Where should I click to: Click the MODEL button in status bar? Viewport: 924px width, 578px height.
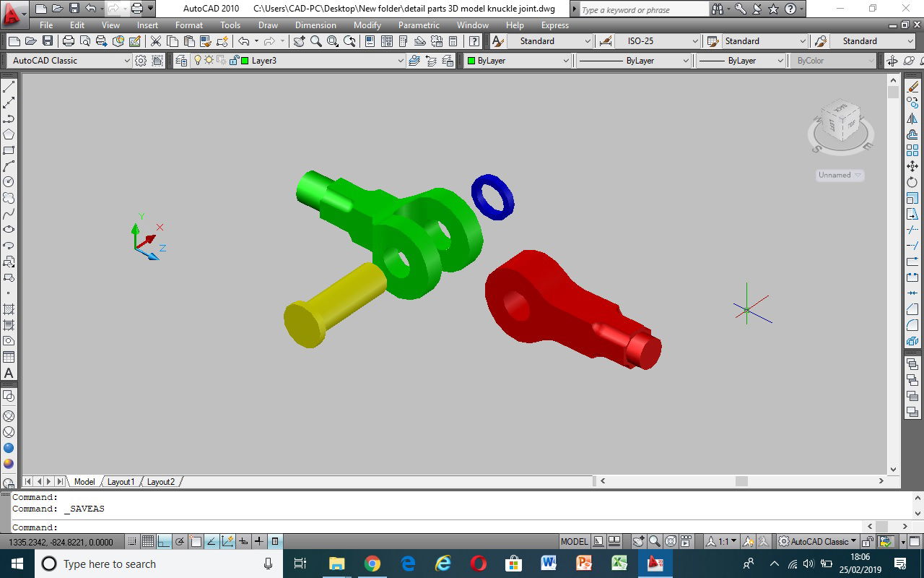574,541
